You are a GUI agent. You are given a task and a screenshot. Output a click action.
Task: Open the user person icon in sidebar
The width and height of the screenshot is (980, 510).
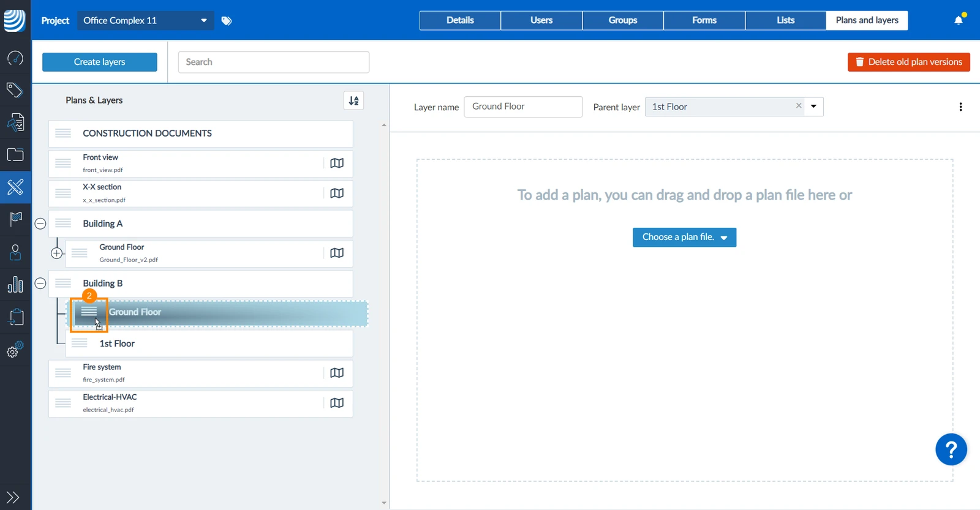(x=15, y=252)
